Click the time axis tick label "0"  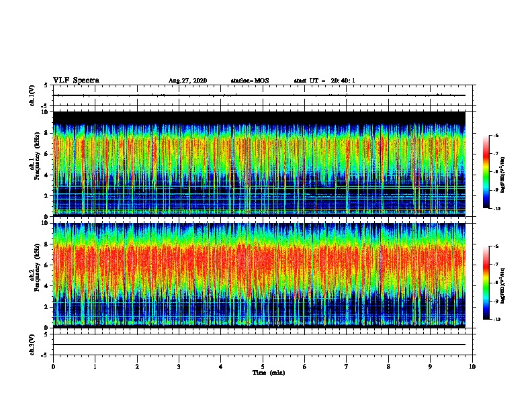[x=53, y=367]
